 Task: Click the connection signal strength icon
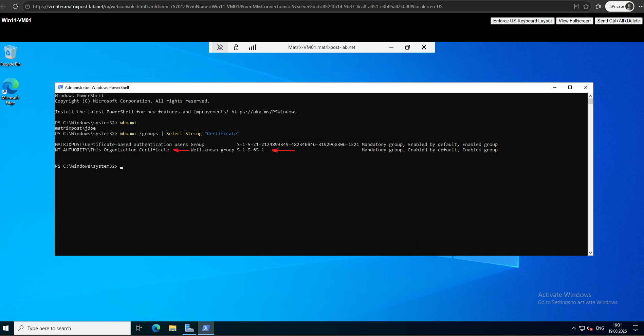click(x=253, y=47)
